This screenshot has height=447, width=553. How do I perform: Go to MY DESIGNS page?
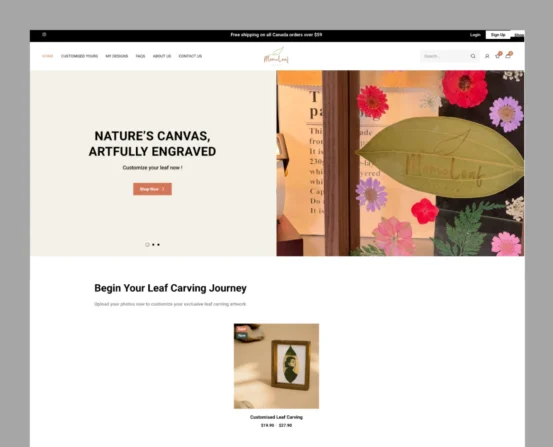pyautogui.click(x=117, y=56)
